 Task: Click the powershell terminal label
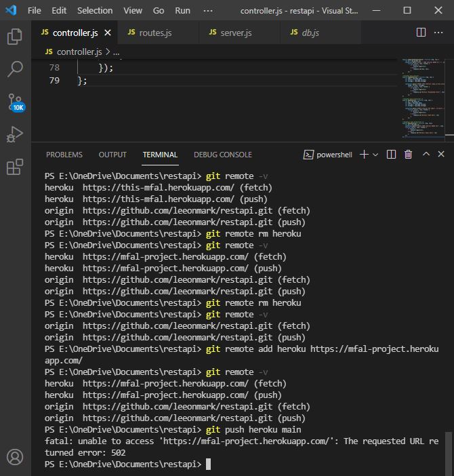click(334, 155)
